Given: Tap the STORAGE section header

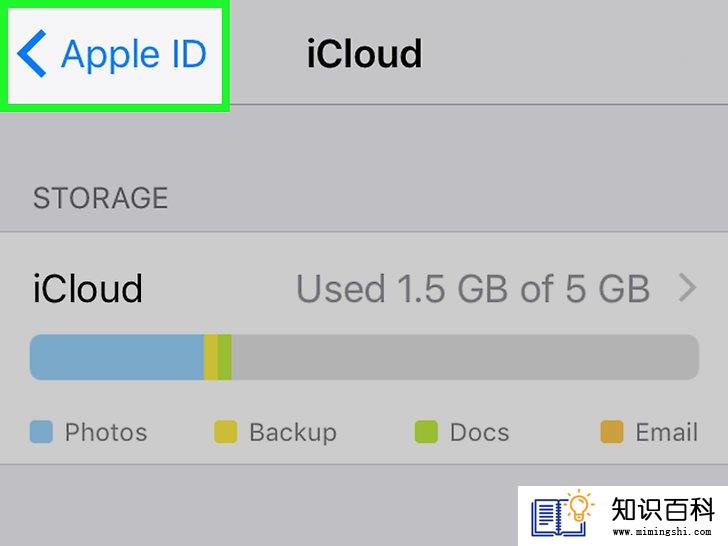Looking at the screenshot, I should point(101,198).
